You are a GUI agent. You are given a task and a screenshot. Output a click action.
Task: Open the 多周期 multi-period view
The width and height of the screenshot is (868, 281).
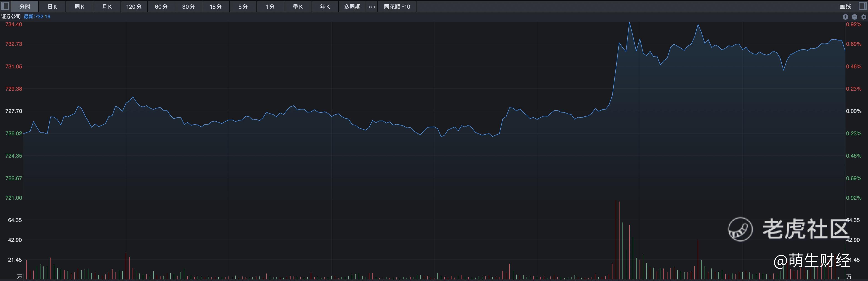pos(352,6)
